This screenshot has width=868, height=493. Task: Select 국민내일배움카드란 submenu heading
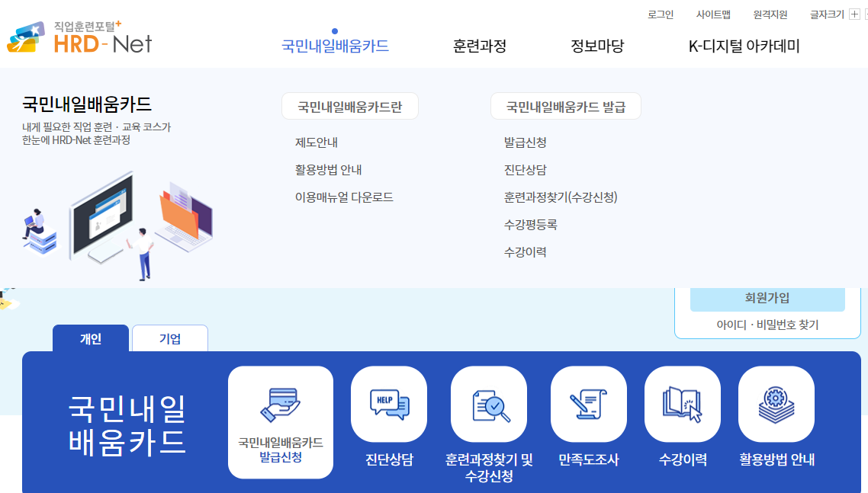pos(350,106)
